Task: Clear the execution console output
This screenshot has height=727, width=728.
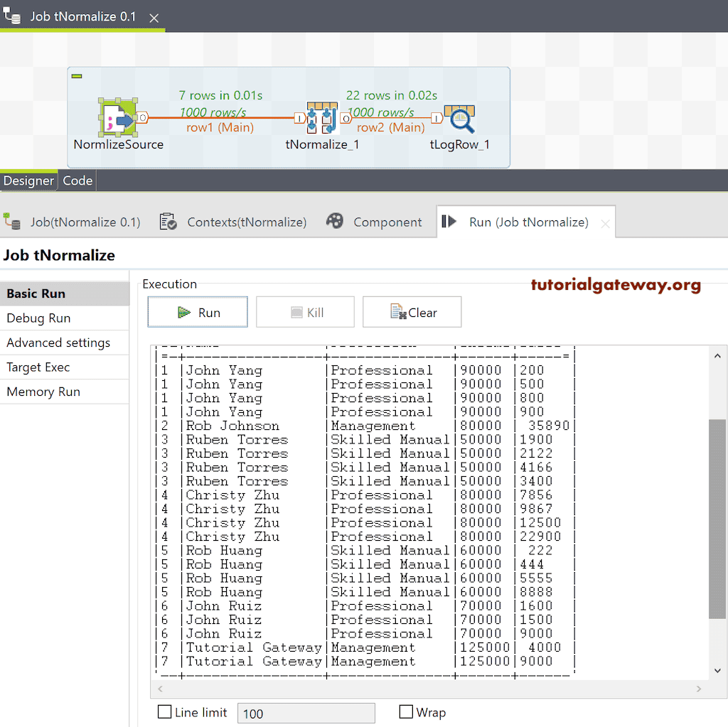Action: [x=412, y=311]
